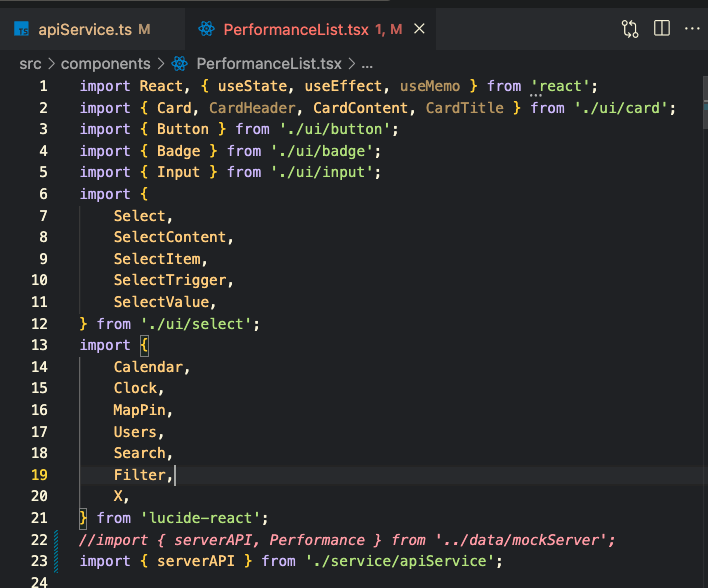Split the editor to the right
The height and width of the screenshot is (588, 708).
point(661,29)
